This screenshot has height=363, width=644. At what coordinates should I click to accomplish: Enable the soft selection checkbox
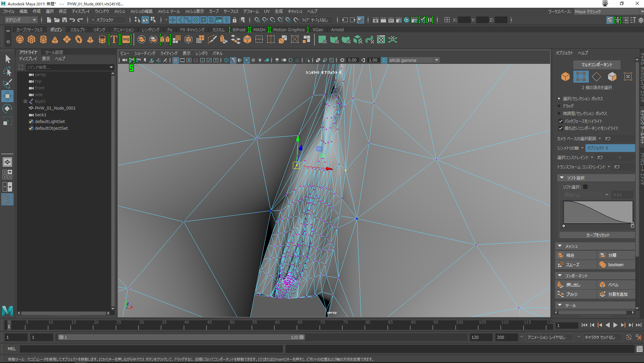(585, 187)
